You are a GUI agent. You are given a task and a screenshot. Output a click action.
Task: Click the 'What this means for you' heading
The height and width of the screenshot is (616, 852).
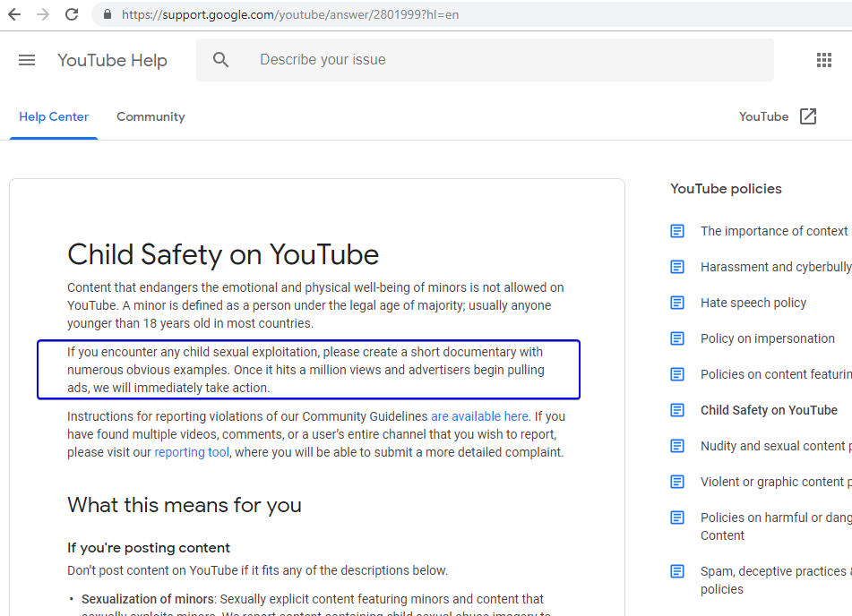pos(185,505)
